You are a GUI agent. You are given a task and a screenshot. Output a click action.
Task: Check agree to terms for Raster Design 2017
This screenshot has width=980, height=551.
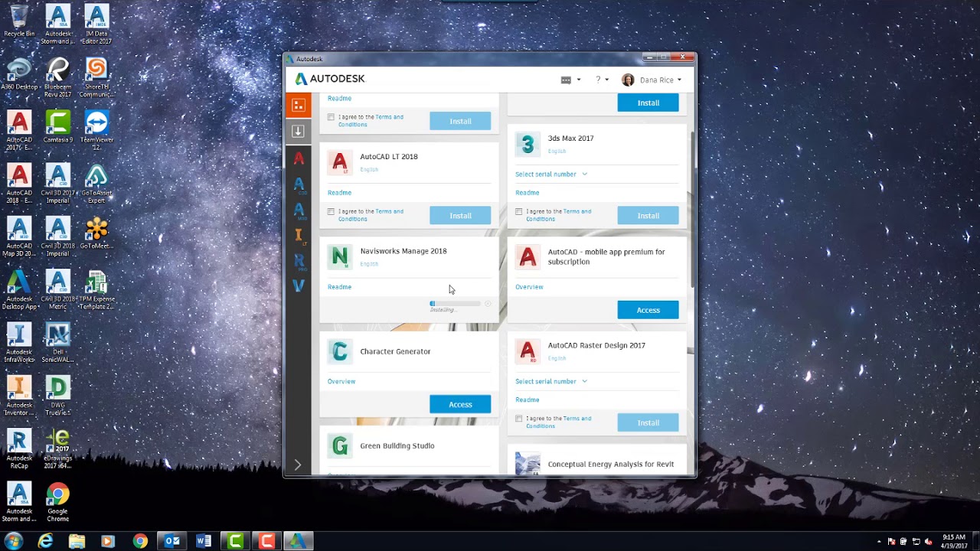pos(518,419)
